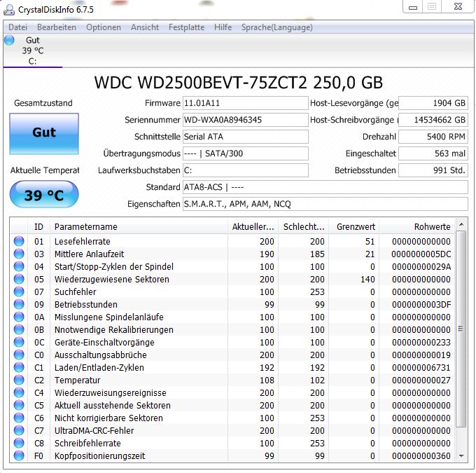Click the Aktueller... column header

[253, 227]
